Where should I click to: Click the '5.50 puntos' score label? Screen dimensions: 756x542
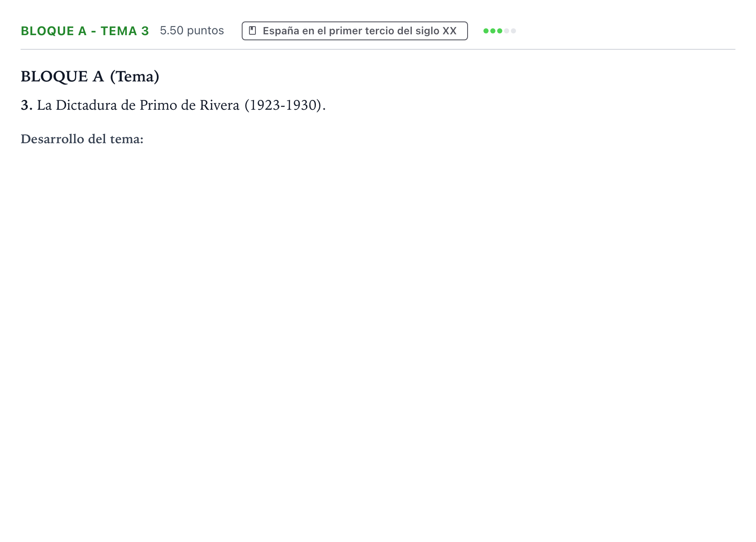click(192, 31)
